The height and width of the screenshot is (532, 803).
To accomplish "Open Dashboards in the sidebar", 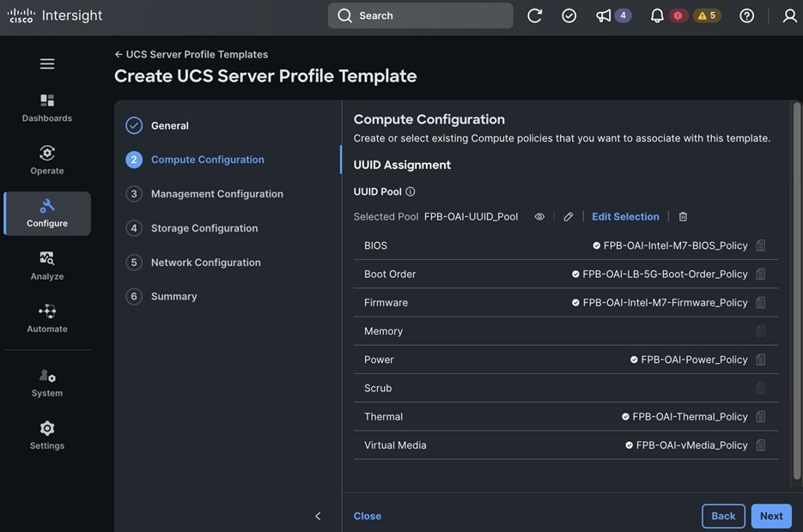I will tap(47, 108).
